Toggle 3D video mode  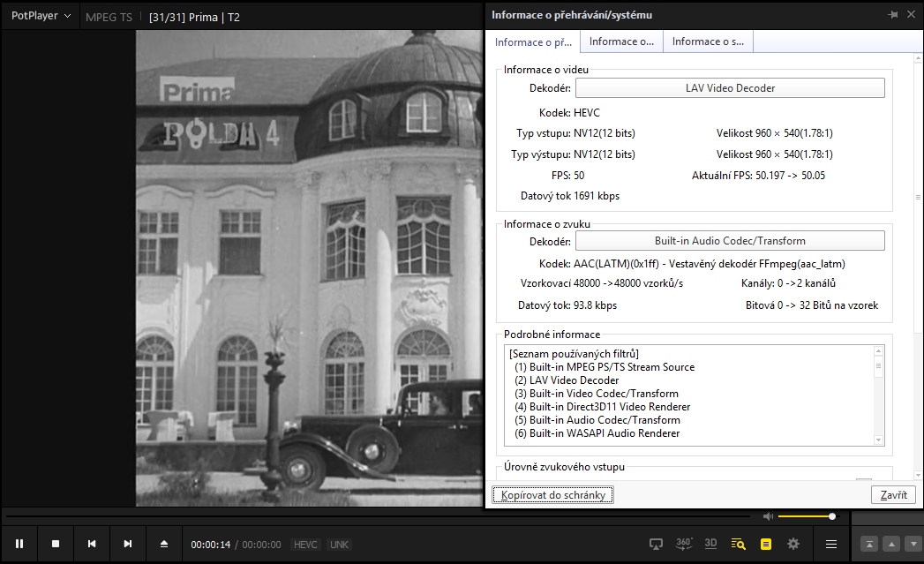pos(710,544)
